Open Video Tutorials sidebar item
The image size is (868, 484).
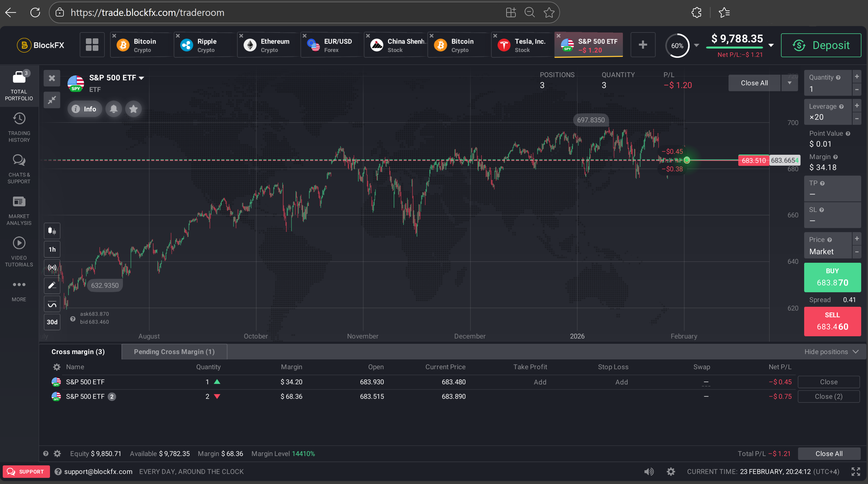19,251
